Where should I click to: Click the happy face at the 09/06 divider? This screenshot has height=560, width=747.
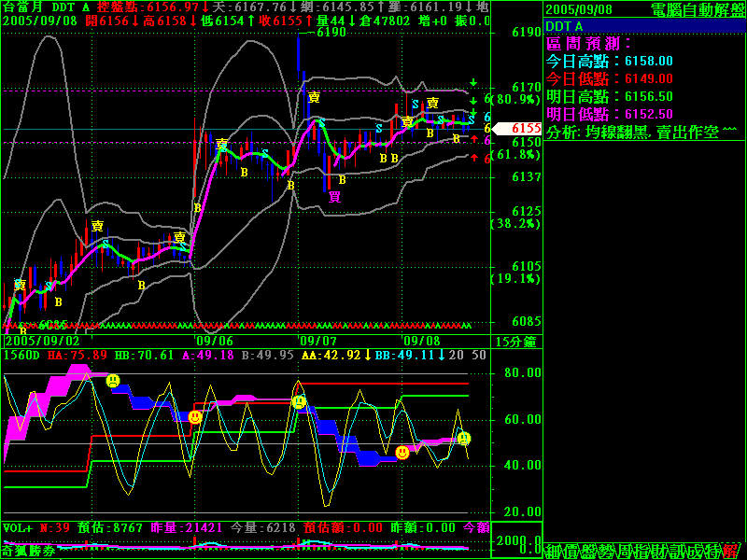(195, 417)
